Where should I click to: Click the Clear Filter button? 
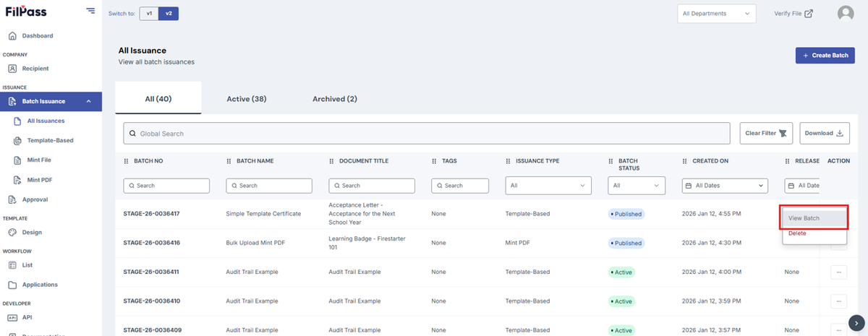point(766,134)
